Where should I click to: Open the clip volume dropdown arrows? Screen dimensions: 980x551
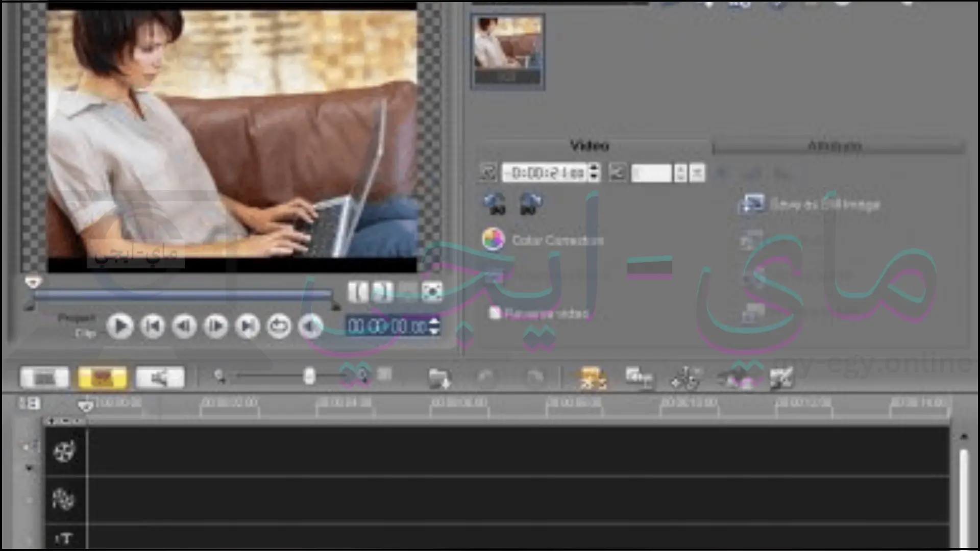pyautogui.click(x=680, y=173)
